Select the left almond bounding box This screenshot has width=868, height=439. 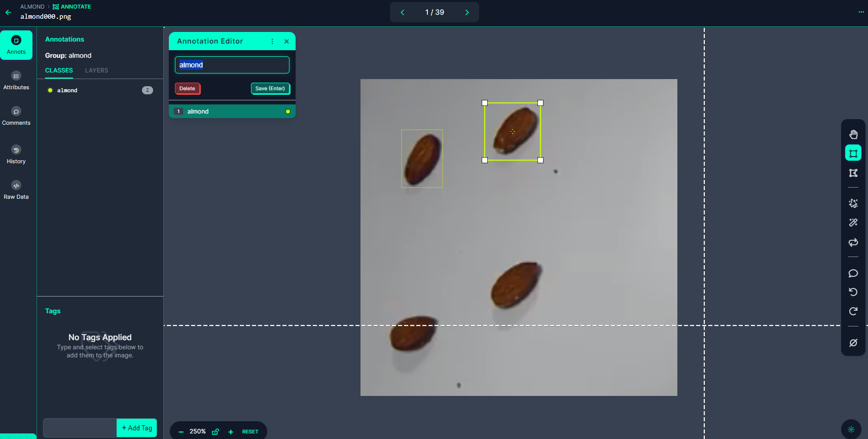coord(422,159)
